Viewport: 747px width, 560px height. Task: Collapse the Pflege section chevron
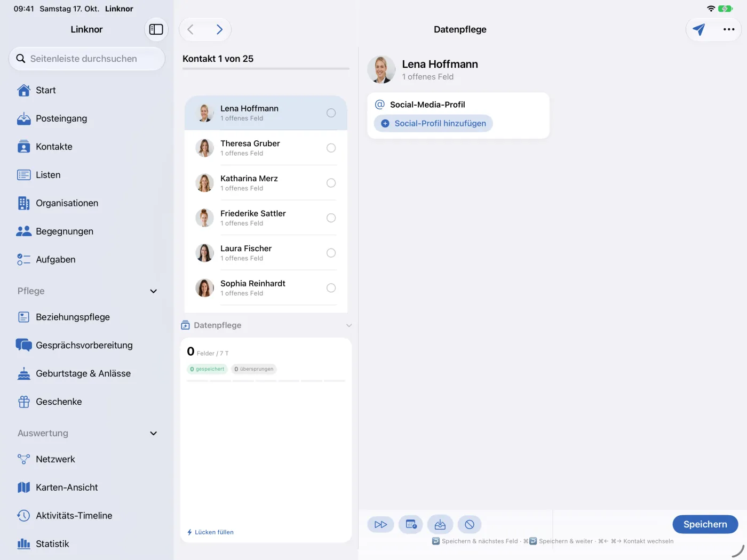tap(154, 291)
